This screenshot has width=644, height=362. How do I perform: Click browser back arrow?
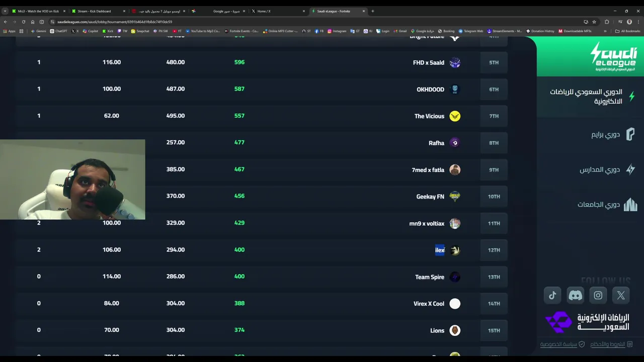5,22
